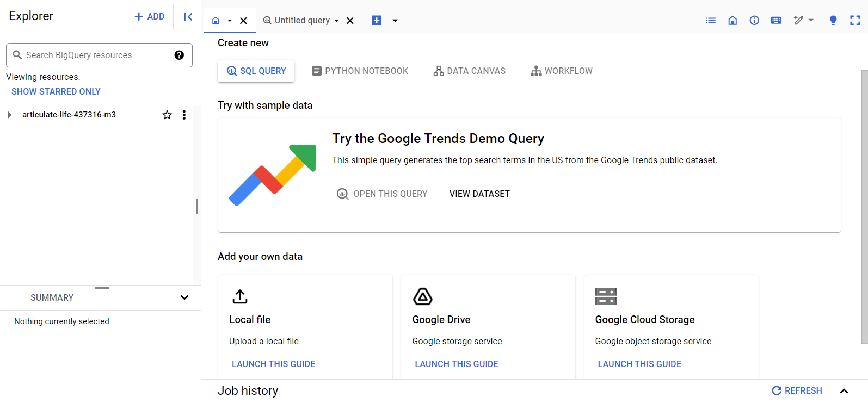The height and width of the screenshot is (403, 868).
Task: Click the list view icon in toolbar
Action: (711, 20)
